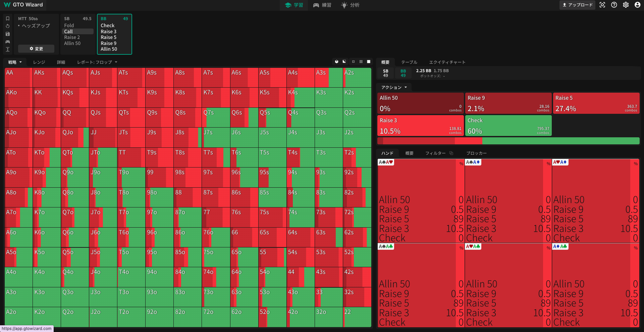Select BB Raise 9 action
Screen dimensions: 644x332
(x=114, y=43)
